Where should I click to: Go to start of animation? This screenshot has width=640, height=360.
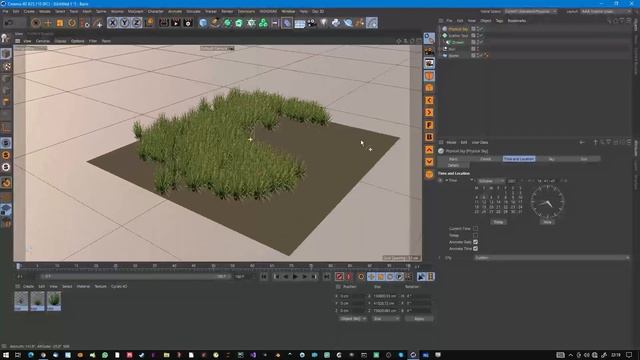point(264,277)
